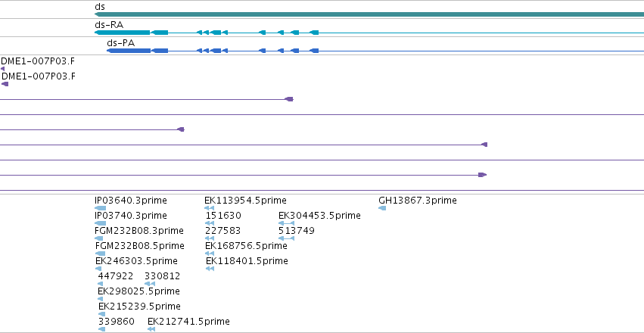Click the double-arrow glyph under EK118401.5prime
Image resolution: width=644 pixels, height=333 pixels.
(210, 269)
